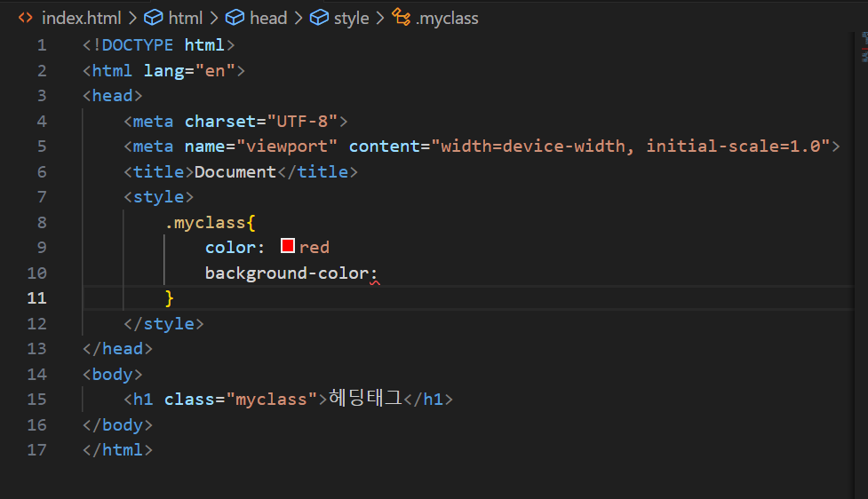Screen dimensions: 868x499
Task: Expand chevron after style breadcrumb
Action: pos(380,19)
